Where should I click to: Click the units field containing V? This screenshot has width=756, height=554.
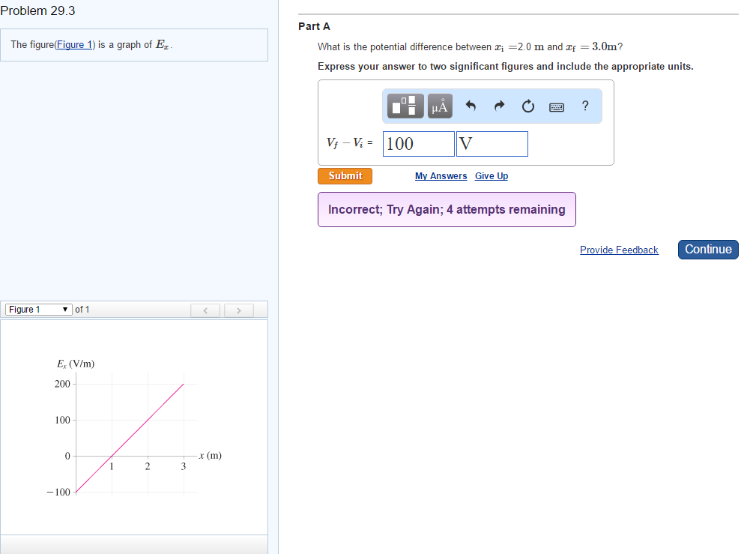click(492, 144)
